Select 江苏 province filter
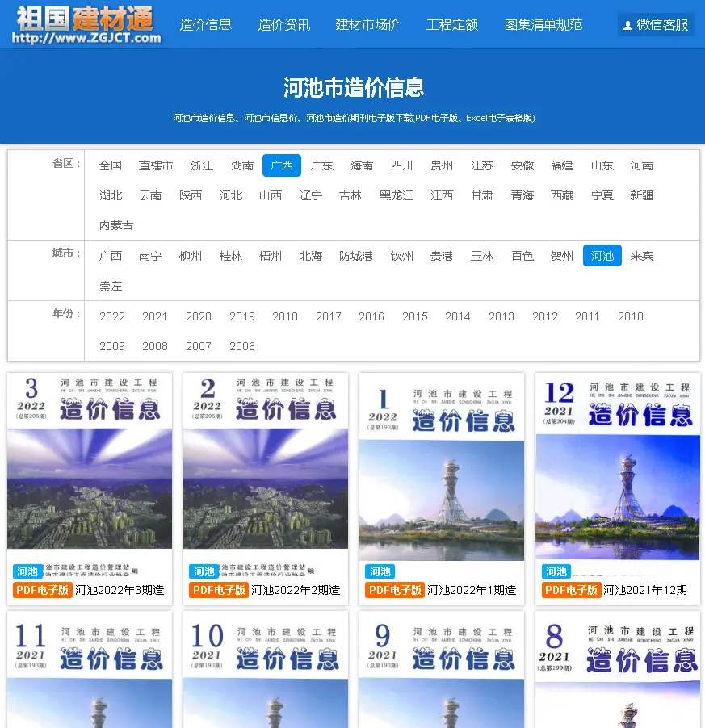The height and width of the screenshot is (728, 705). coord(482,165)
